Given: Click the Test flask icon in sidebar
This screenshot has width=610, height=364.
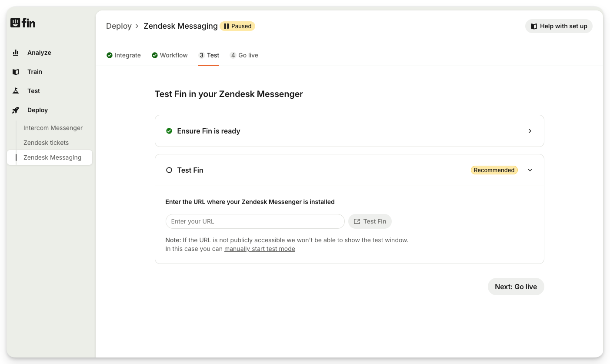Looking at the screenshot, I should pos(16,91).
